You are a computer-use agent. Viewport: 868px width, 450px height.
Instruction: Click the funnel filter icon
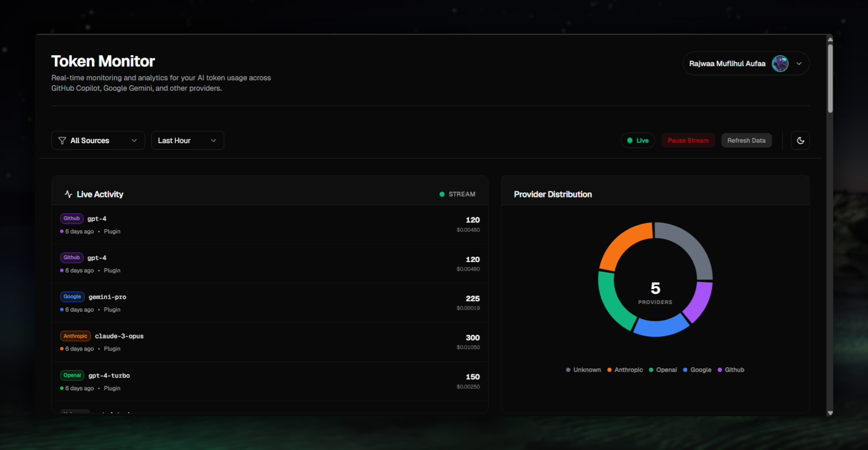62,141
